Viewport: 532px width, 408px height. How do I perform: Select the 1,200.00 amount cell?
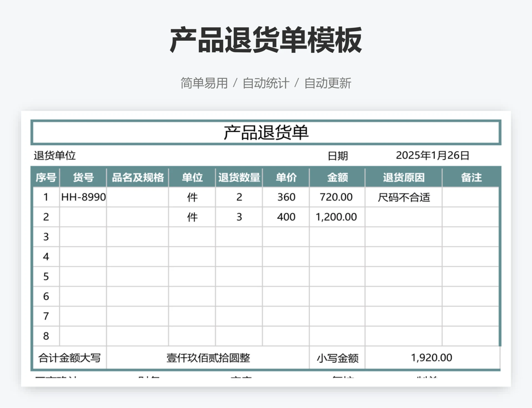[336, 217]
